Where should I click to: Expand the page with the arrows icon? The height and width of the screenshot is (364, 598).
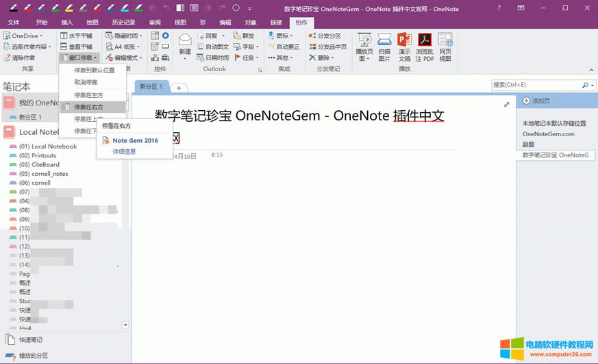506,104
